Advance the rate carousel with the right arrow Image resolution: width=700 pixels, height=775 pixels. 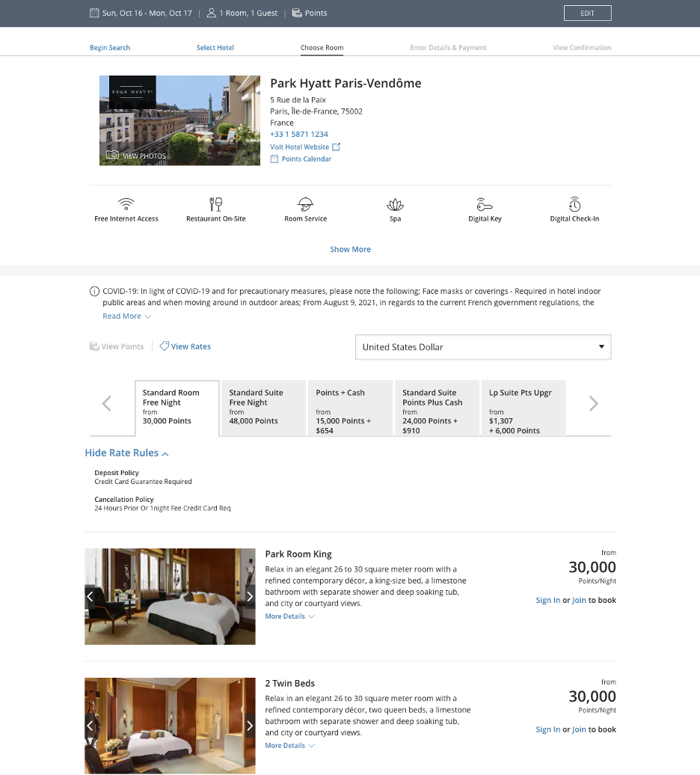(592, 403)
